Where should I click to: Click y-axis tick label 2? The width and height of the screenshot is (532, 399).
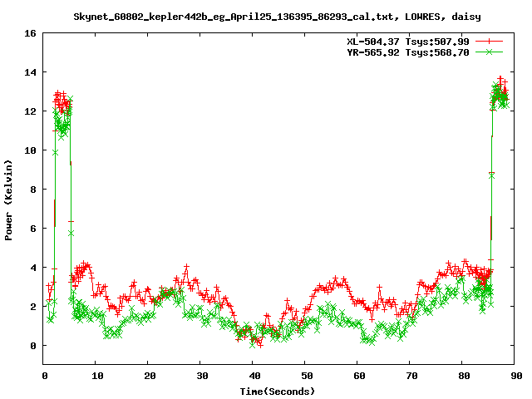point(33,307)
